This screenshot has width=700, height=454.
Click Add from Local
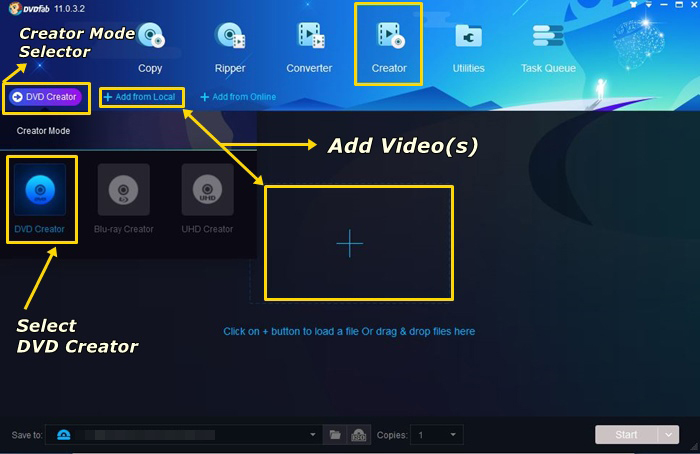click(139, 97)
